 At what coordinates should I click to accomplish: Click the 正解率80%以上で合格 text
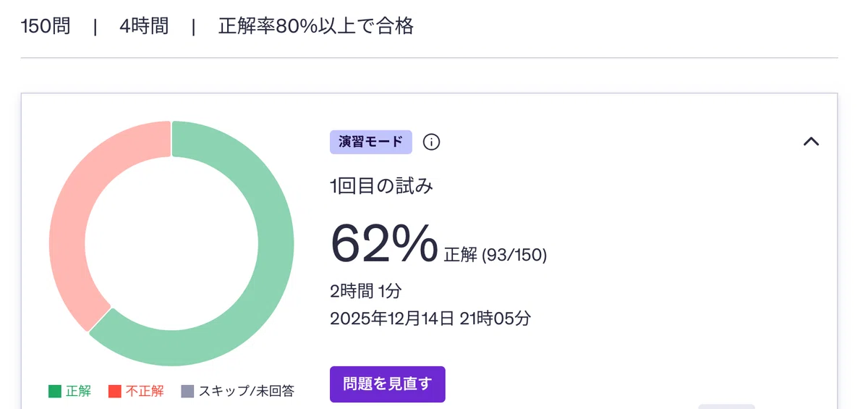tap(316, 27)
